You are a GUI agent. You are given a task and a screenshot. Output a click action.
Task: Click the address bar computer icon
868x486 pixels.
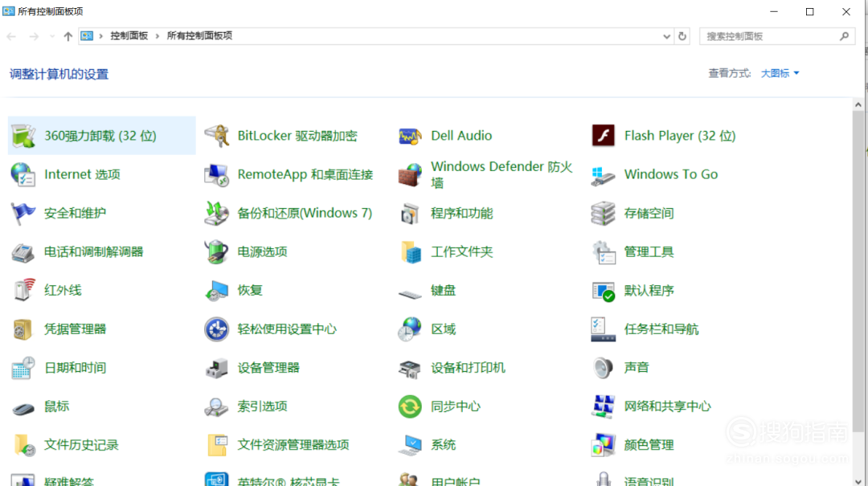pos(87,36)
